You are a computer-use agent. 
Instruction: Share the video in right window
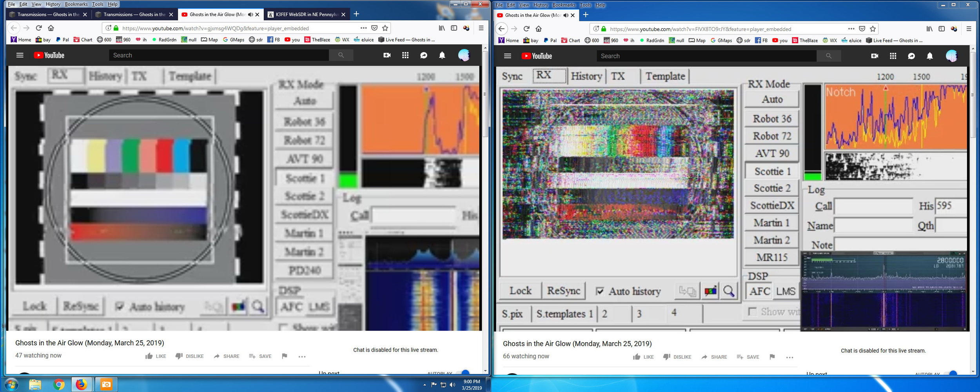[714, 357]
